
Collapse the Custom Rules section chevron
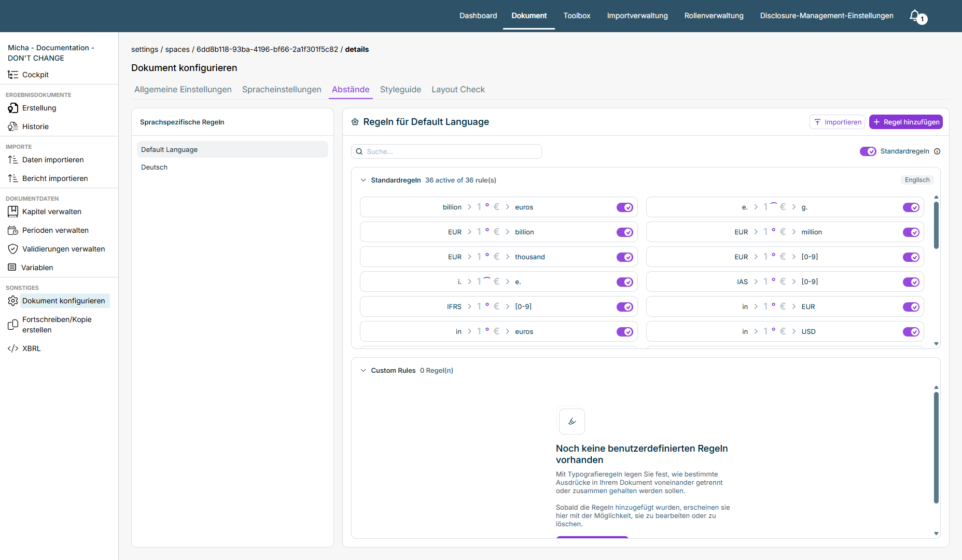pos(363,371)
